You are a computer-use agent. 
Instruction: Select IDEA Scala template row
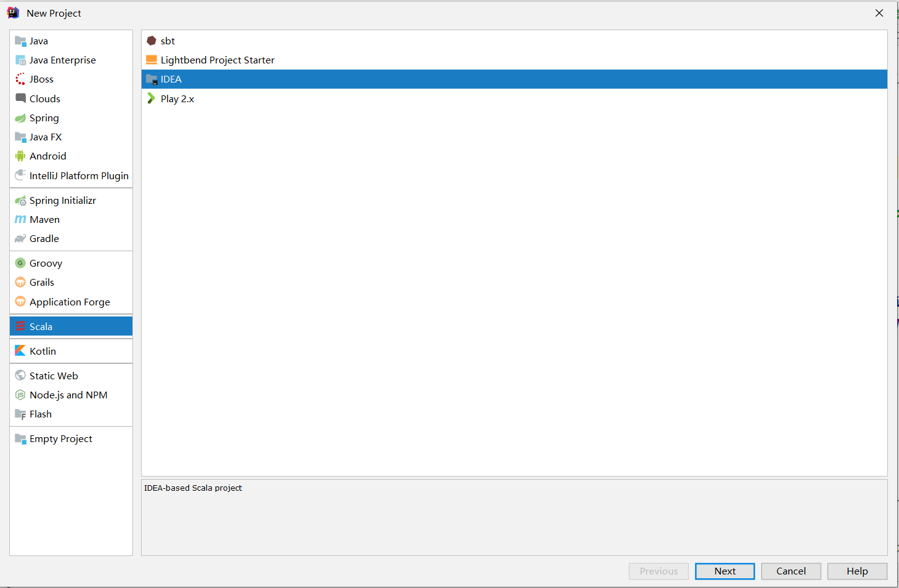pyautogui.click(x=514, y=79)
